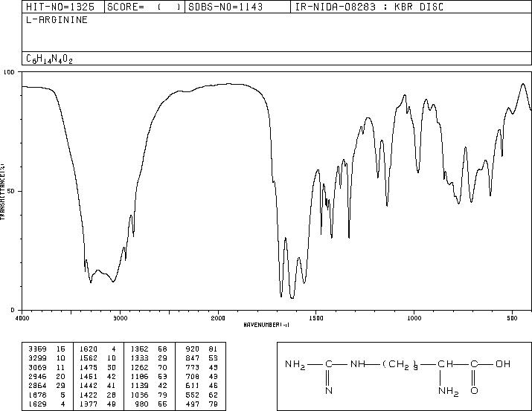532x411 pixels.
Task: Select peak entry 708 in the table
Action: click(x=202, y=376)
